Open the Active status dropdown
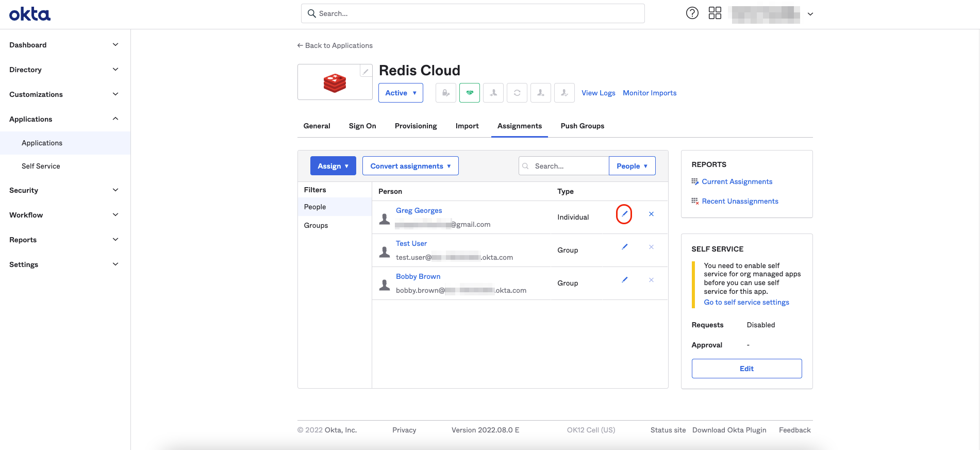 [401, 93]
